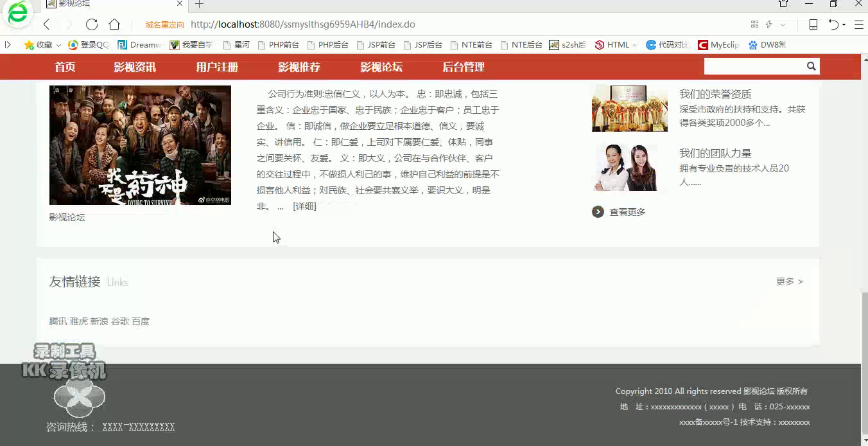
Task: Open 用户注册 in the site menu
Action: tap(217, 67)
